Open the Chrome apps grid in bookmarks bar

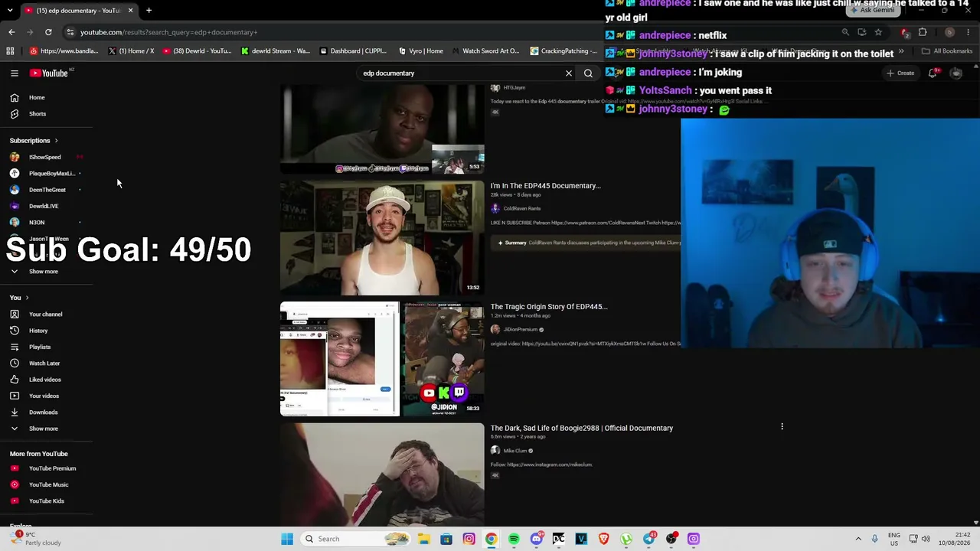(10, 51)
